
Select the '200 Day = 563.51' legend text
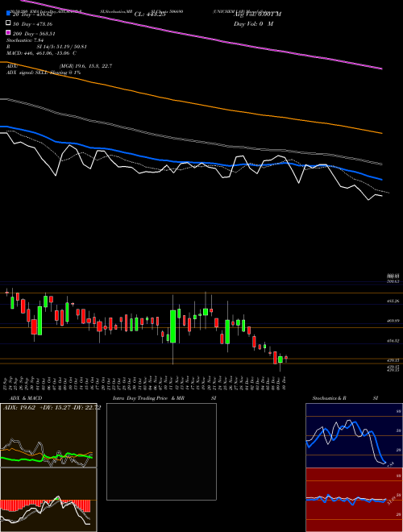coord(34,34)
